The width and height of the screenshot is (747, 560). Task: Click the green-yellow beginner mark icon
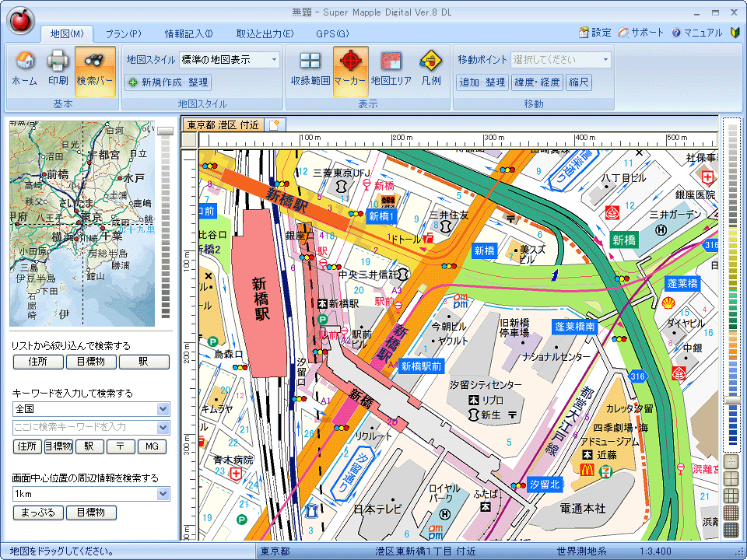[735, 33]
